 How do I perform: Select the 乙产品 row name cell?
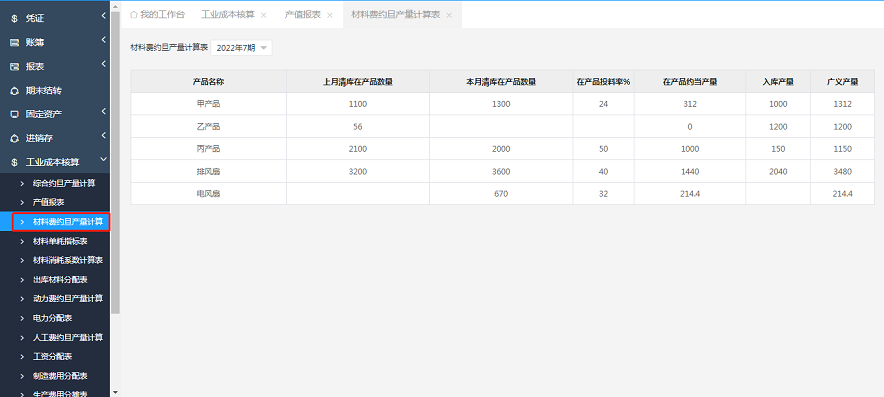point(209,127)
